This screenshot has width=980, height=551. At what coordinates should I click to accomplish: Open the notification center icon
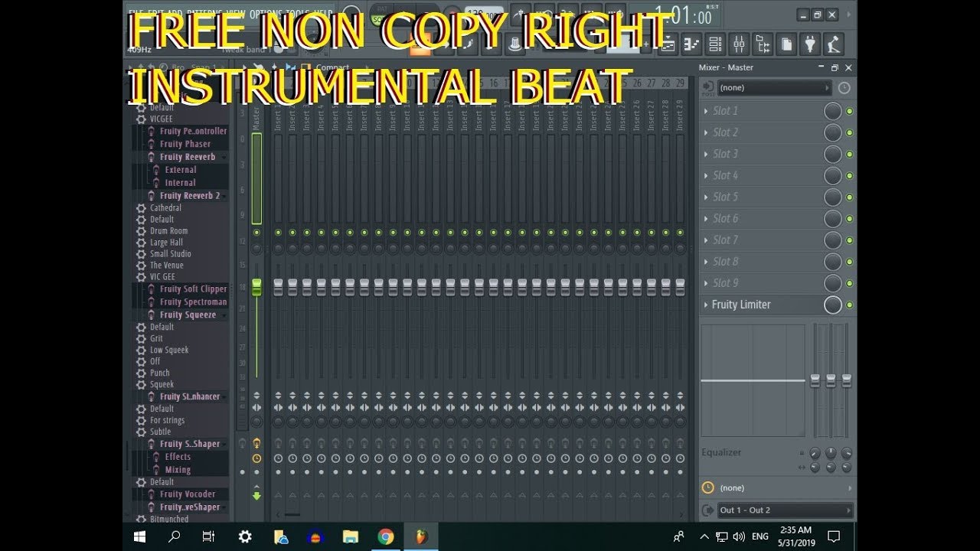(835, 536)
